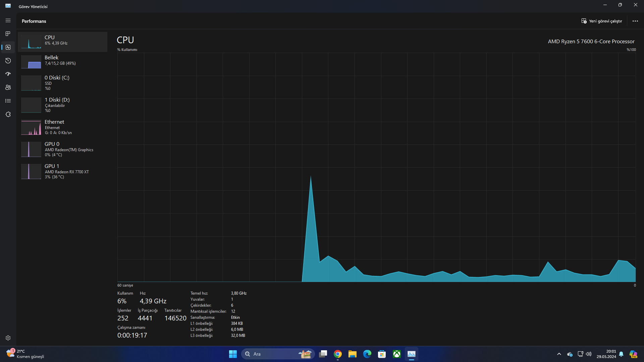Screen dimensions: 644x362
Task: Open Microsoft Store from taskbar
Action: (382, 354)
